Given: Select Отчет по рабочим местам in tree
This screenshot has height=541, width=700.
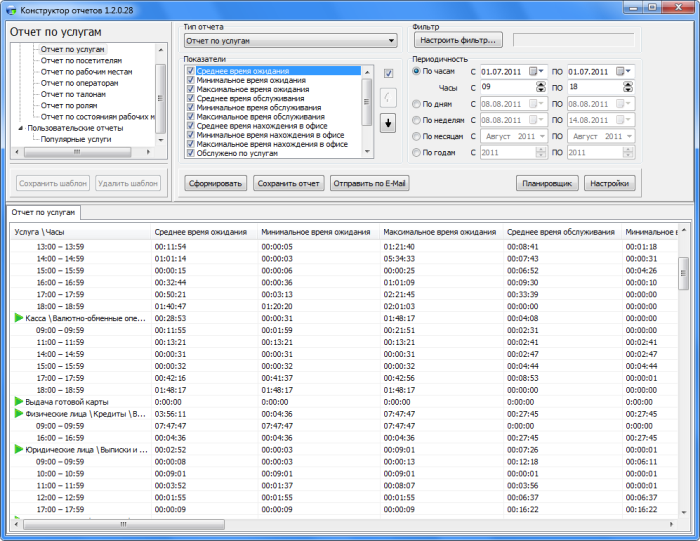Looking at the screenshot, I should [86, 72].
